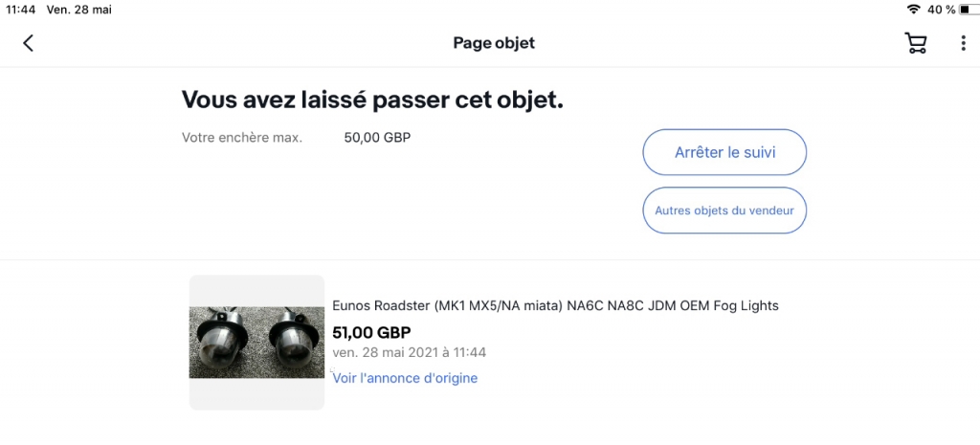Tap the battery icon in status bar

click(969, 10)
